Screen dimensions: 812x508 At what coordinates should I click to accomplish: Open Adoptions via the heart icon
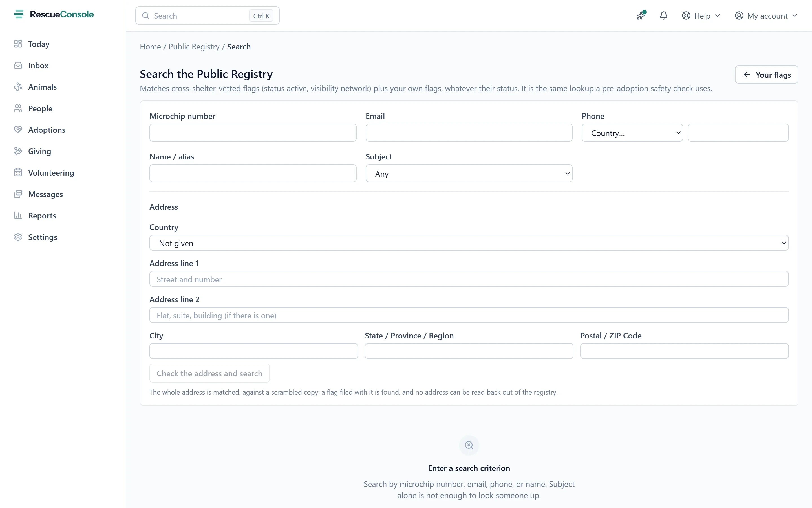point(18,130)
